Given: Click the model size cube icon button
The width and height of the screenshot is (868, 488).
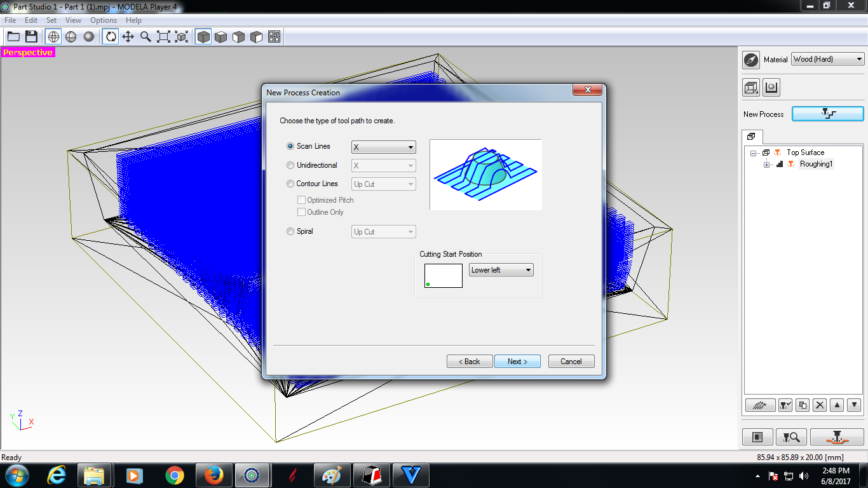Looking at the screenshot, I should [751, 88].
